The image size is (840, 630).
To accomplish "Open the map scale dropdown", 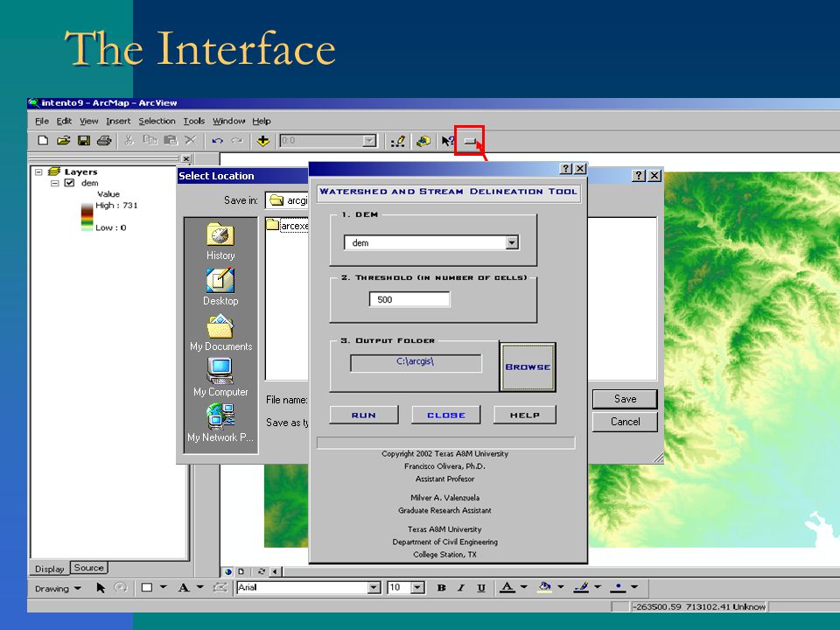I will pos(369,141).
